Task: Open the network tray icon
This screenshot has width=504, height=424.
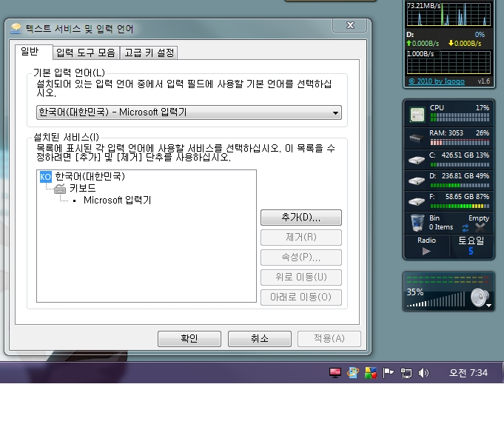Action: [406, 373]
